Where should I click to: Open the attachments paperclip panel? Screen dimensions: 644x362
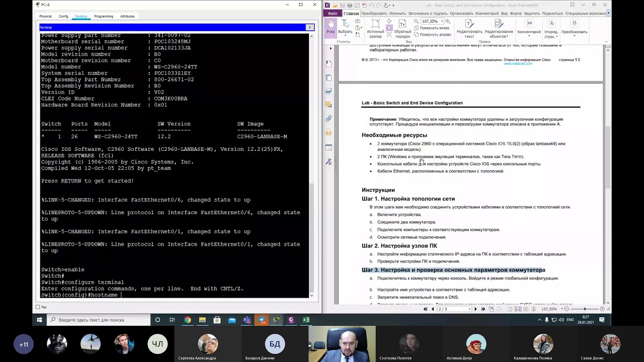coord(329,119)
